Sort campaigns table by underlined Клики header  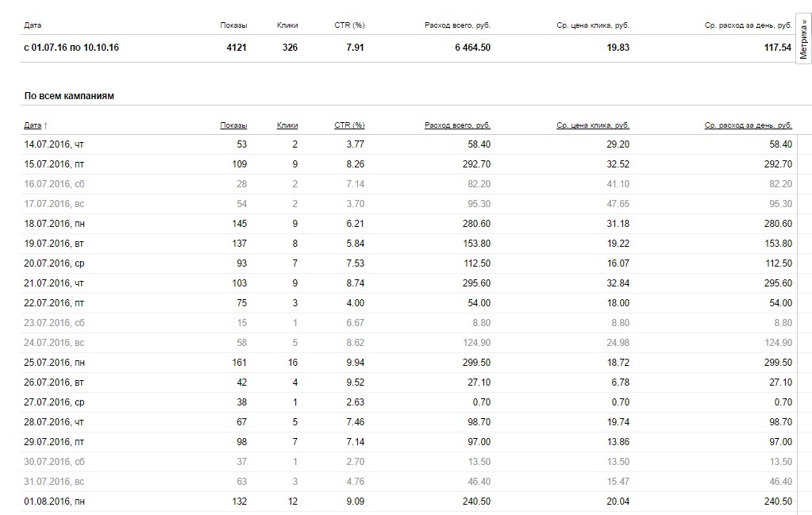click(x=287, y=125)
